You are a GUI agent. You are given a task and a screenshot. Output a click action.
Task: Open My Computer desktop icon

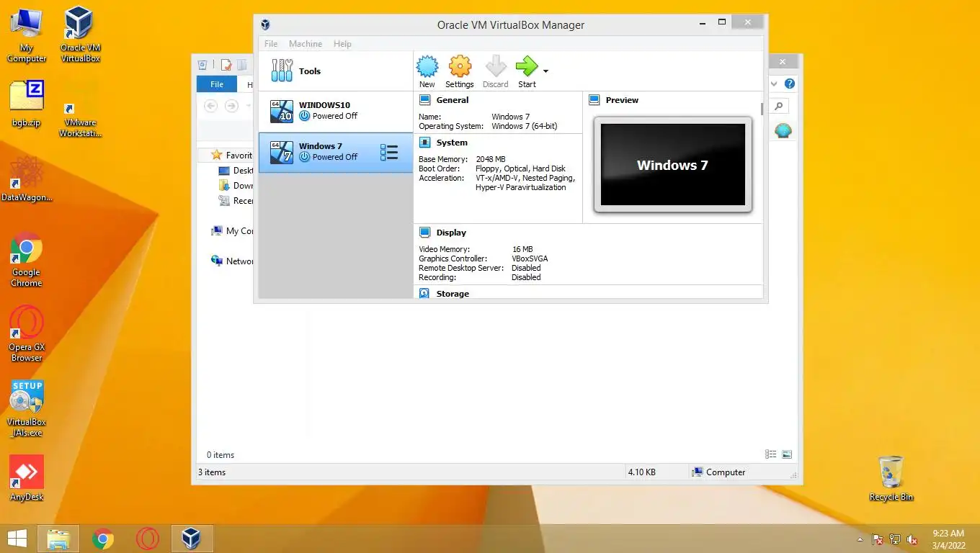tap(27, 35)
